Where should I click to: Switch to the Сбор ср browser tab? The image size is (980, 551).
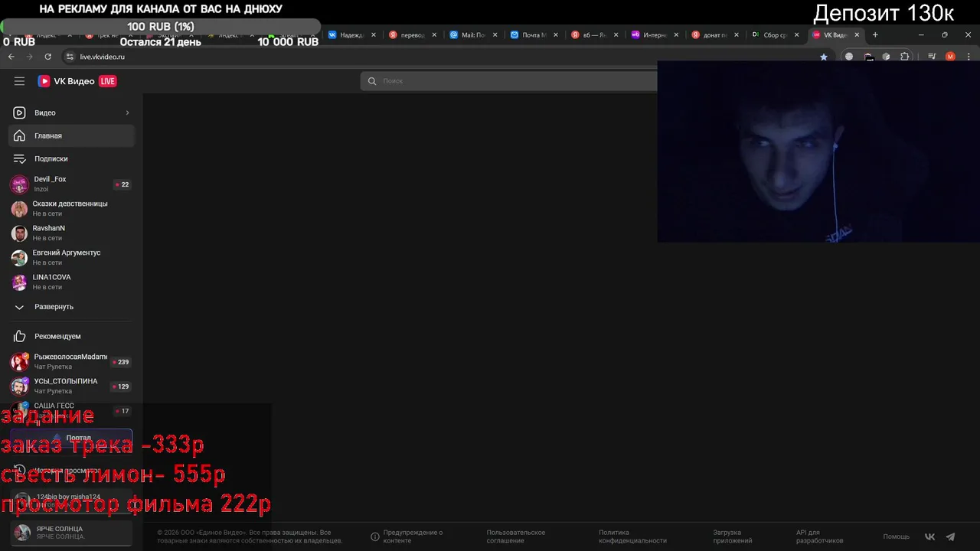pyautogui.click(x=776, y=35)
